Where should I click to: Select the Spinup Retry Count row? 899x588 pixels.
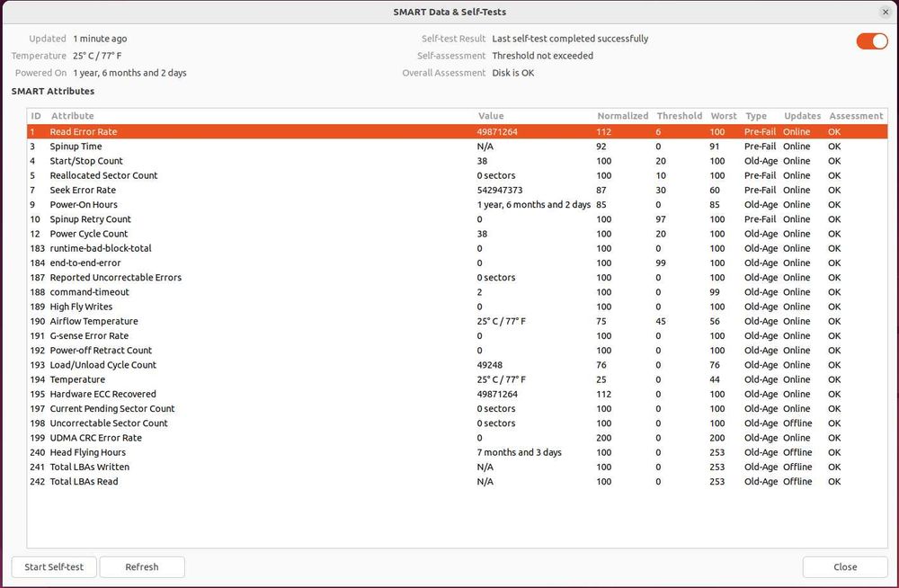coord(457,219)
